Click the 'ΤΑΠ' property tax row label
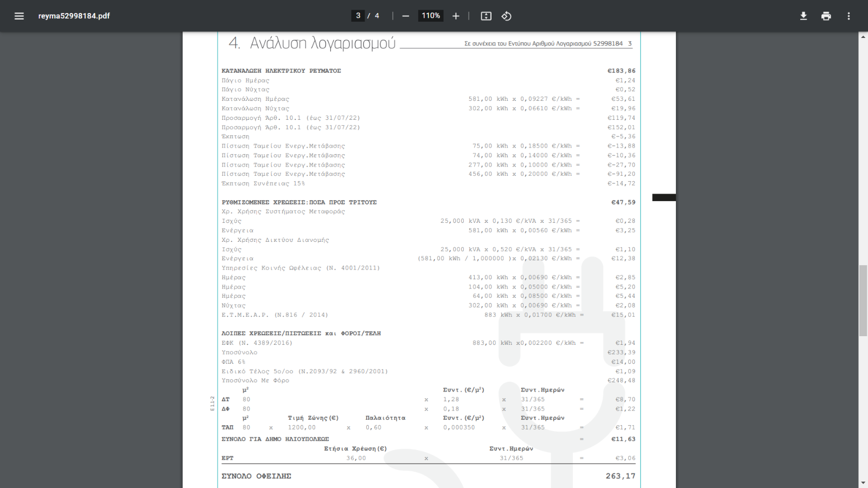The image size is (868, 488). pyautogui.click(x=227, y=427)
